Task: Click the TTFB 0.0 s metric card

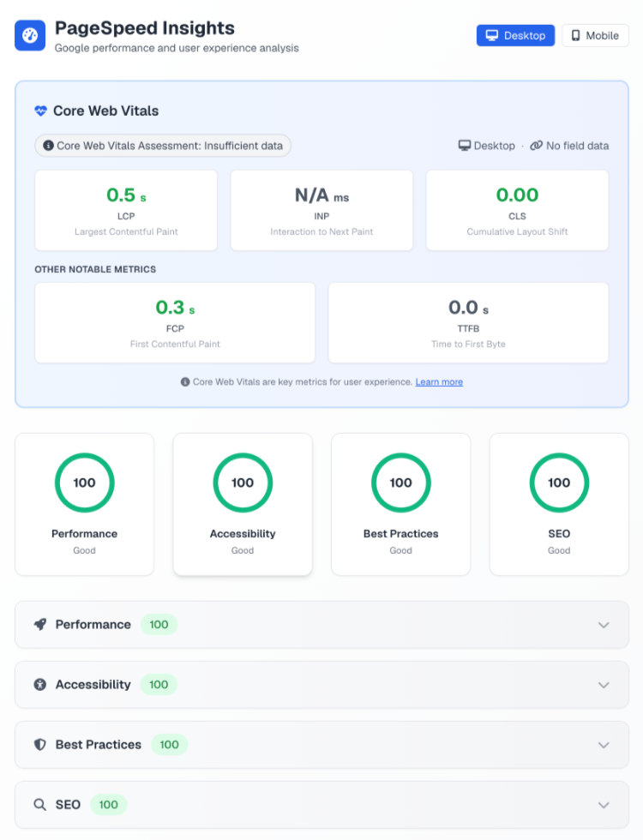Action: point(468,322)
